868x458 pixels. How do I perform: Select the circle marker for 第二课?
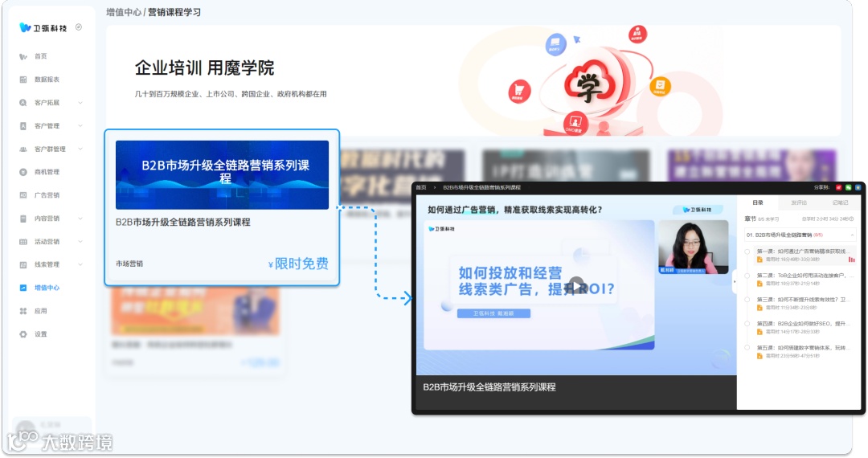(747, 276)
